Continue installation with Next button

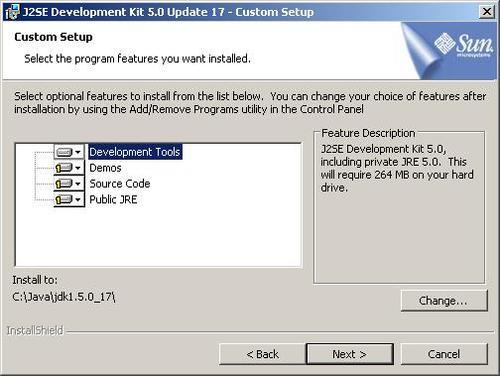(x=350, y=354)
